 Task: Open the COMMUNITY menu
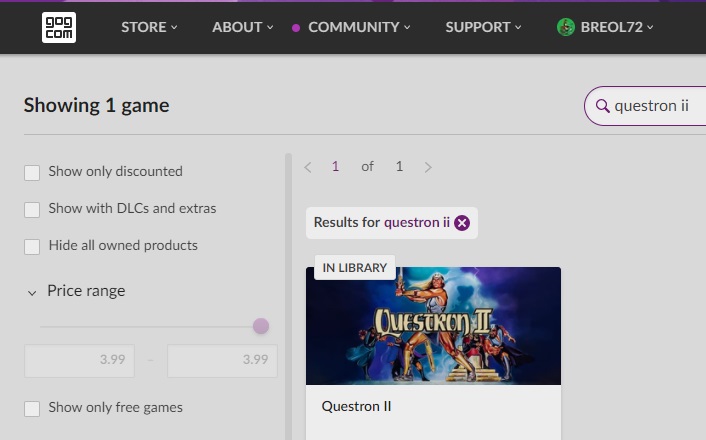coord(359,27)
